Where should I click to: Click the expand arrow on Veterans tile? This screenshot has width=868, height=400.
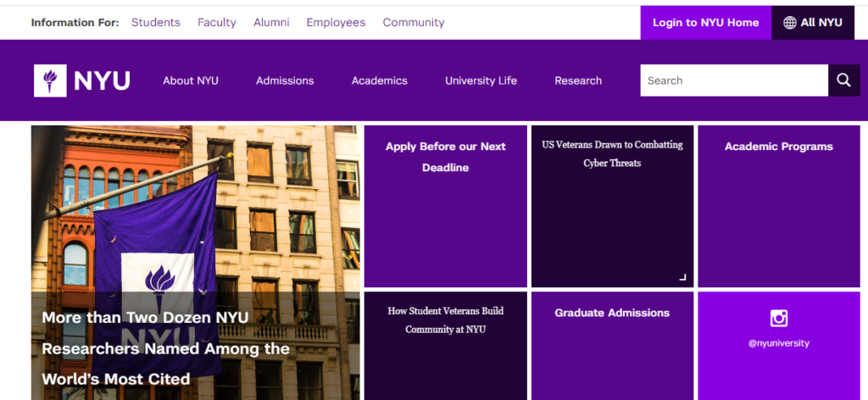coord(682,277)
